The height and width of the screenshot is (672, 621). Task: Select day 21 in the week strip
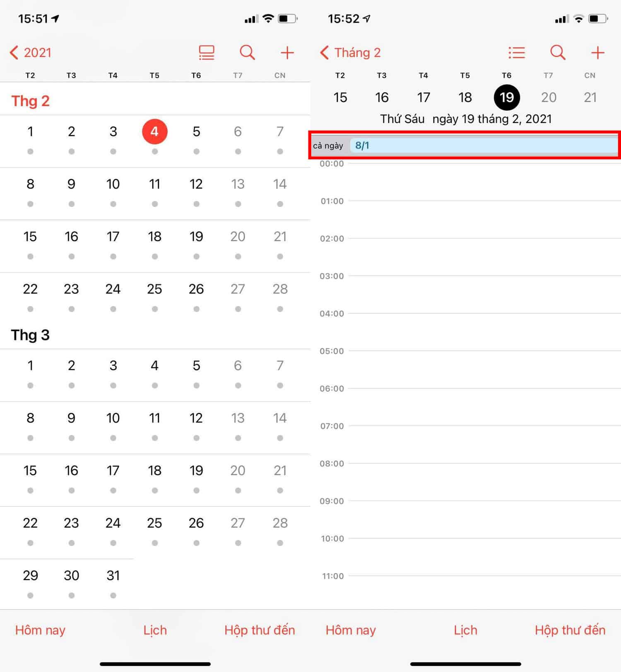tap(590, 97)
